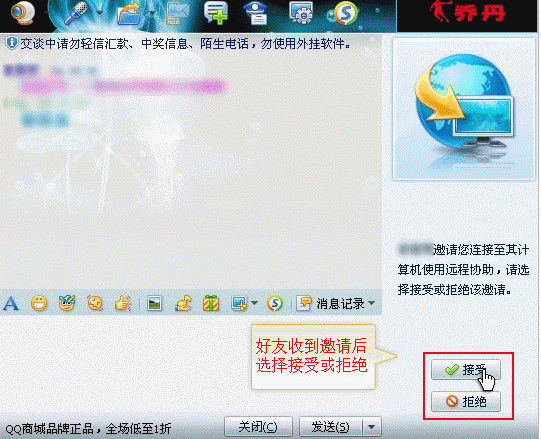541x439 pixels.
Task: Reject the remote assistance invitation (拒绝)
Action: coord(466,401)
